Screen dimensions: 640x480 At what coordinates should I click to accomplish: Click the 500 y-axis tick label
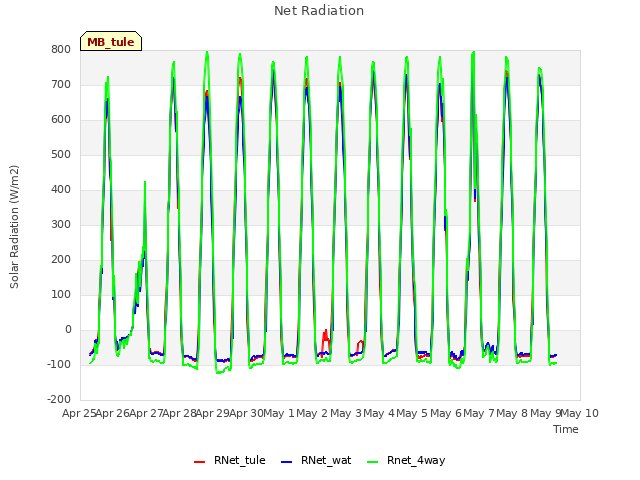61,155
